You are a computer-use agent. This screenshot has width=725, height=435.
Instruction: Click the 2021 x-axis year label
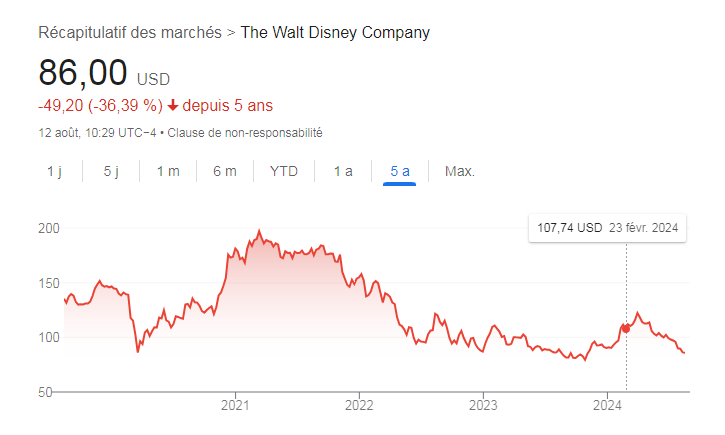(x=235, y=405)
